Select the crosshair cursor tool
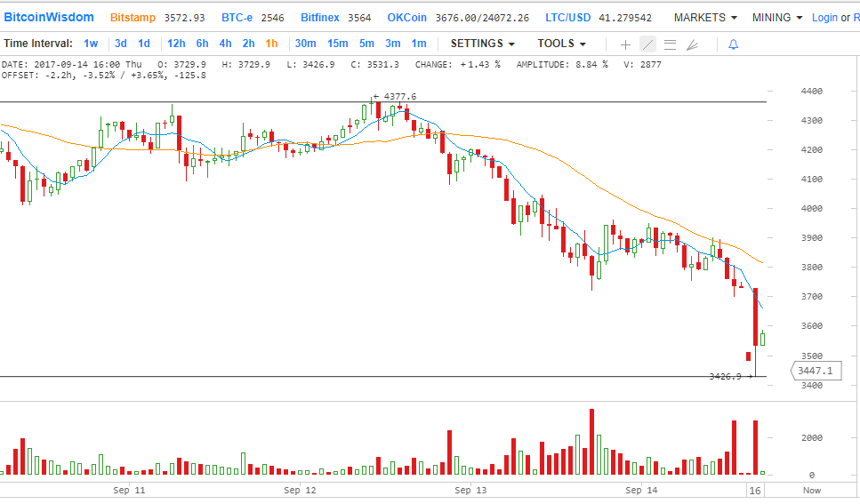 point(625,44)
